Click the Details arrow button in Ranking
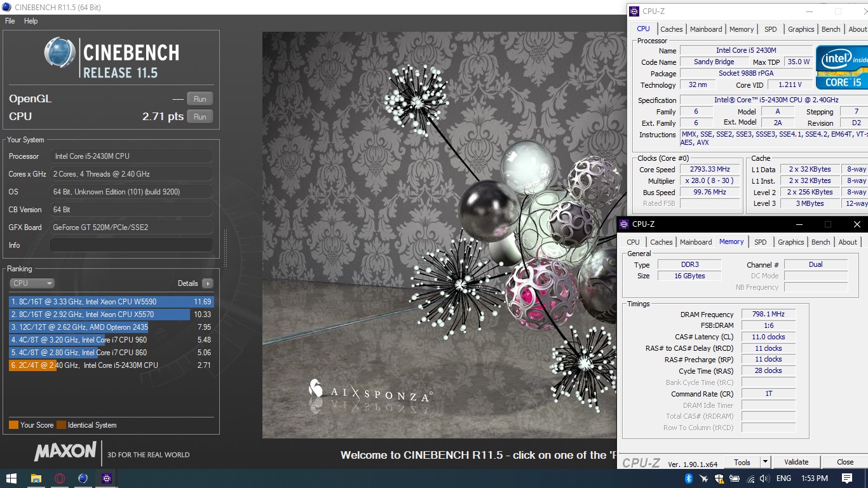Screen dimensions: 868x488 (207, 283)
